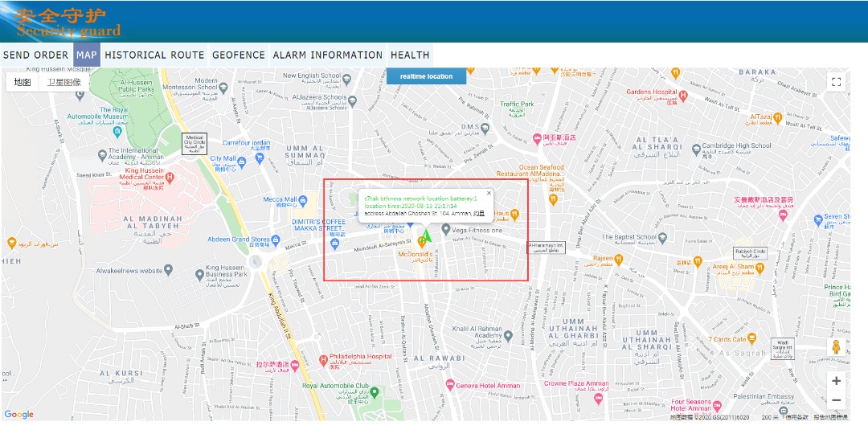Click the Areej Al Sham restaurant pin
Image resolution: width=868 pixels, height=434 pixels.
(759, 268)
